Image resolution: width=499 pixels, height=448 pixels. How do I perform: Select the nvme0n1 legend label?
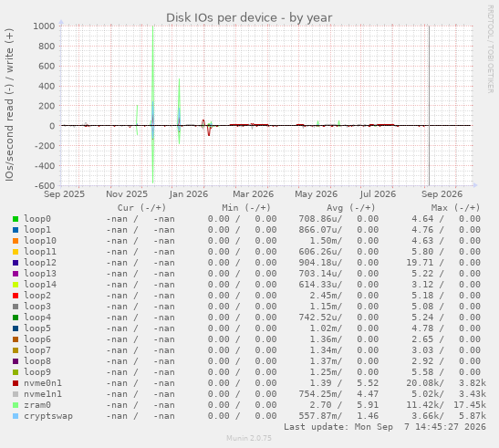[43, 383]
